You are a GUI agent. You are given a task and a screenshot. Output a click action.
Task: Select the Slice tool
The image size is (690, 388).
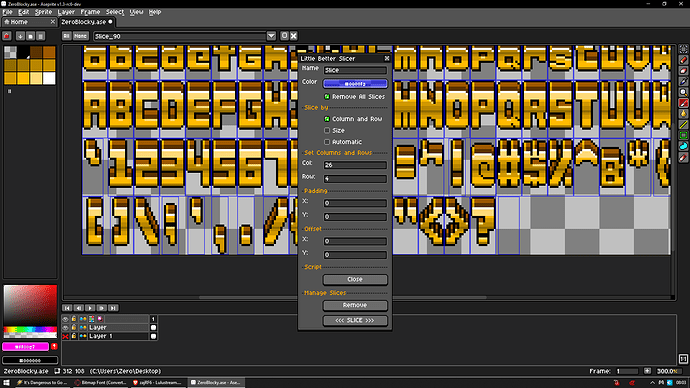tap(683, 103)
